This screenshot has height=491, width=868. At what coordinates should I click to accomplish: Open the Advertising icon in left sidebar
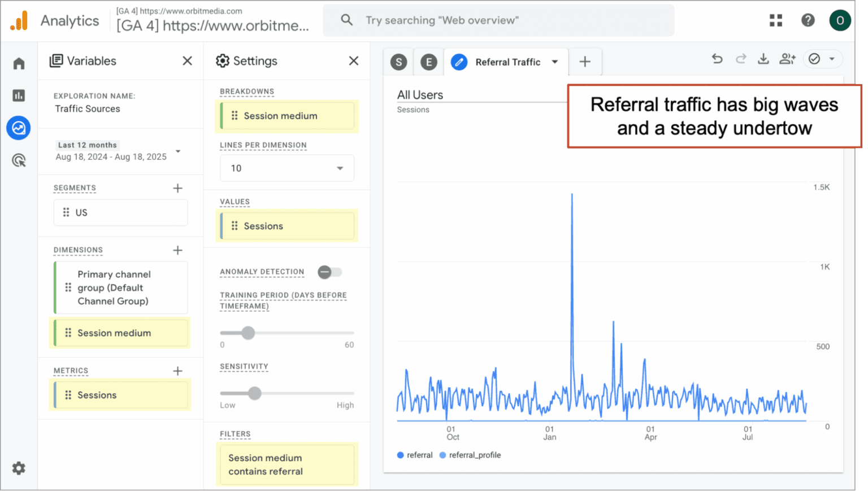(19, 160)
